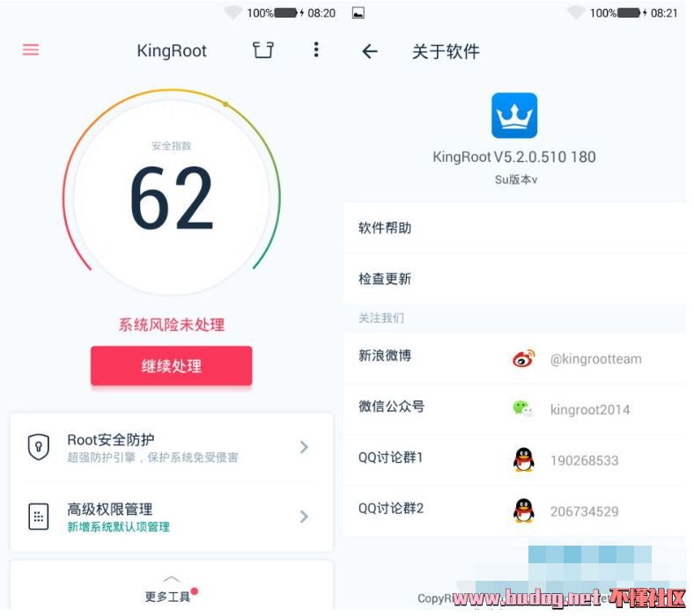Select the 检查更新 entry

click(x=514, y=279)
